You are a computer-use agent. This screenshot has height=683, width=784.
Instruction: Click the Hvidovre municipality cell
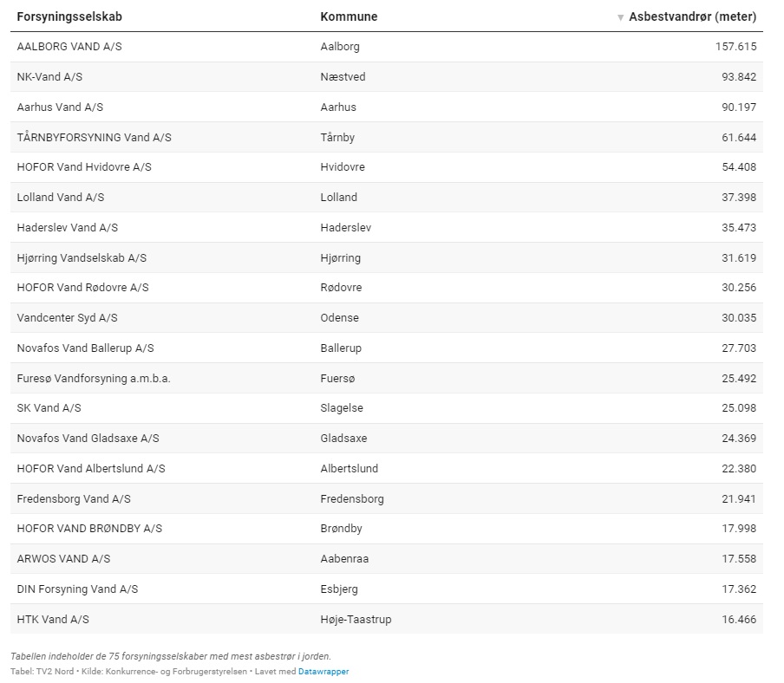click(x=343, y=167)
